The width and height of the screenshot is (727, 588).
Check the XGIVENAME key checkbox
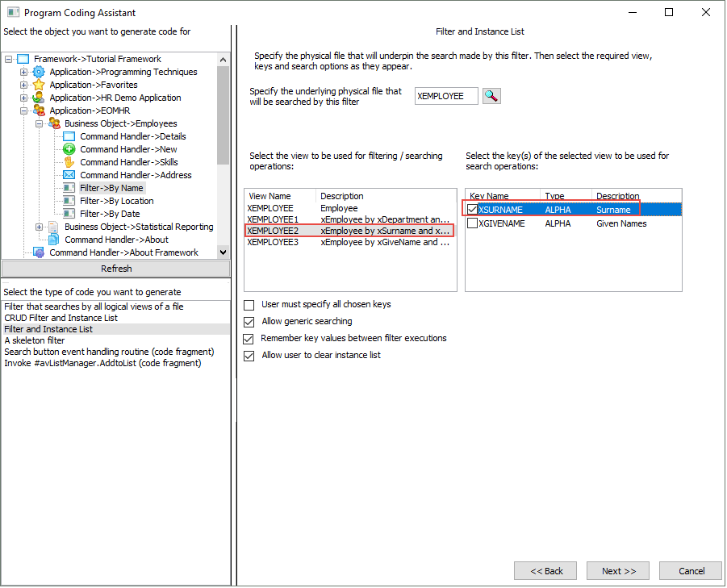click(473, 223)
